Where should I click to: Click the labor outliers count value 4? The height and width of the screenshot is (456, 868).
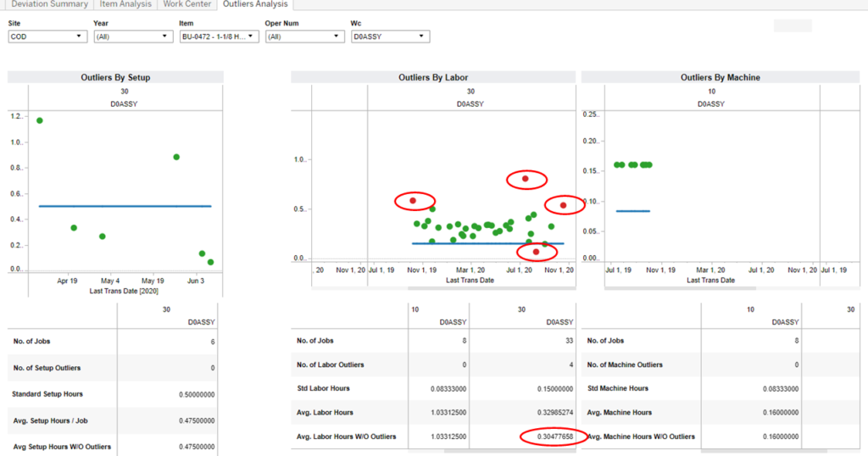pyautogui.click(x=572, y=365)
